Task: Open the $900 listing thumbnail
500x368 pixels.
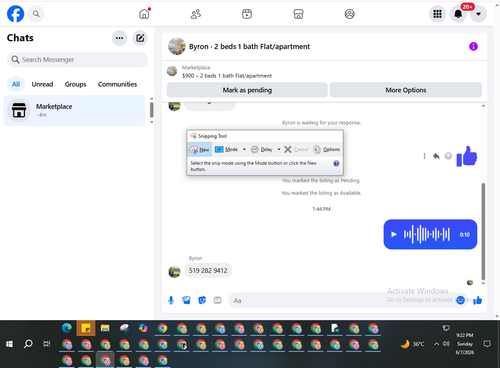Action: pos(172,71)
